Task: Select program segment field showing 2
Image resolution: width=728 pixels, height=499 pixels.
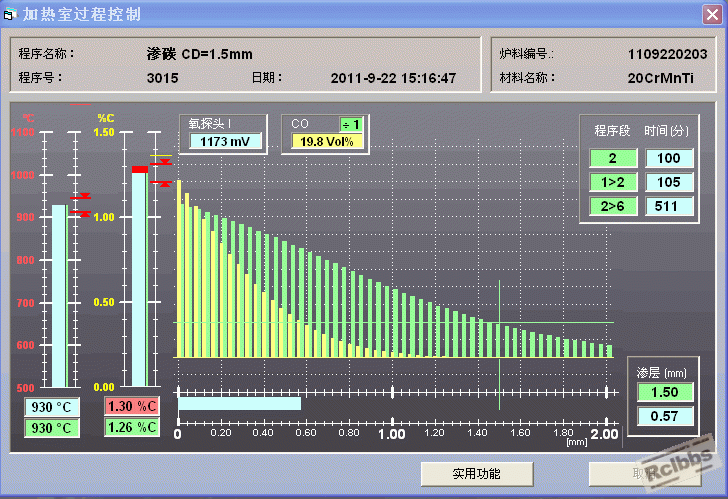Action: [613, 158]
